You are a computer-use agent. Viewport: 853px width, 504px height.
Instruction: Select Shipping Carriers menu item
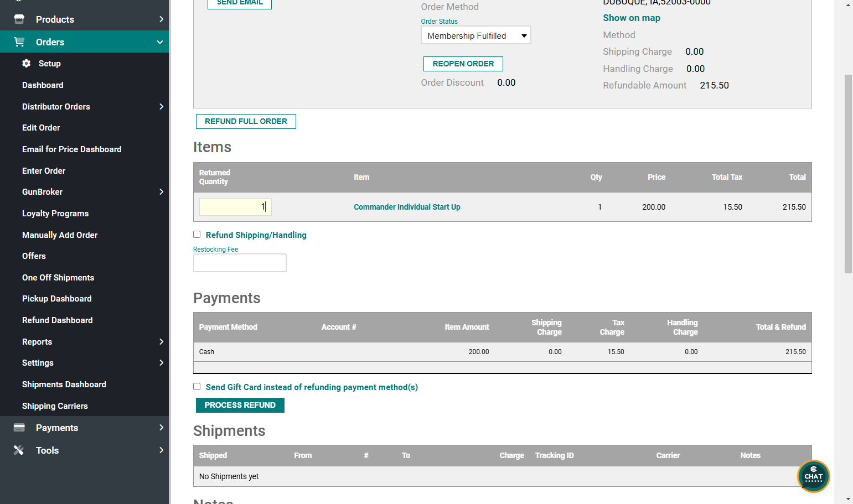pos(55,406)
